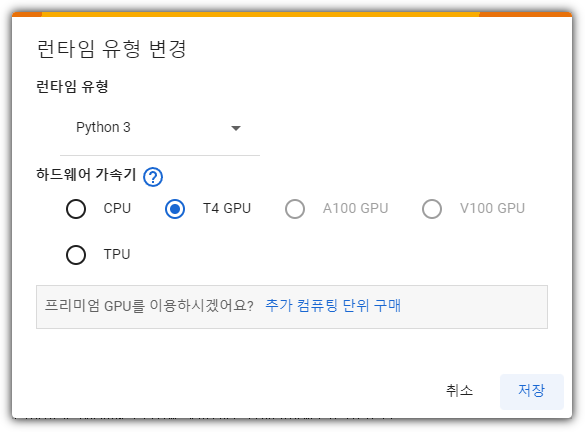Click the 런타임 유형 변경 dialog title
This screenshot has height=432, width=585.
(112, 49)
